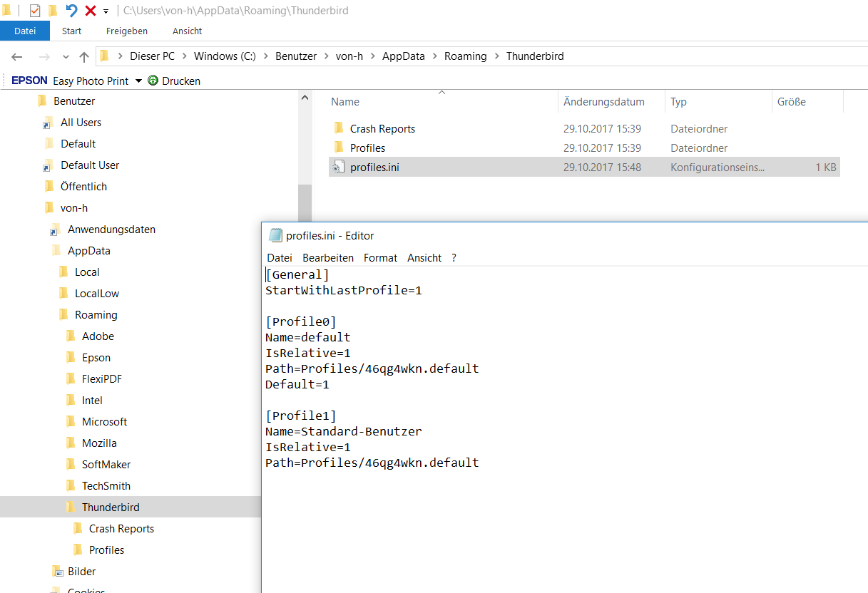Click the green Drucken printer icon
Viewport: 868px width, 593px height.
153,81
